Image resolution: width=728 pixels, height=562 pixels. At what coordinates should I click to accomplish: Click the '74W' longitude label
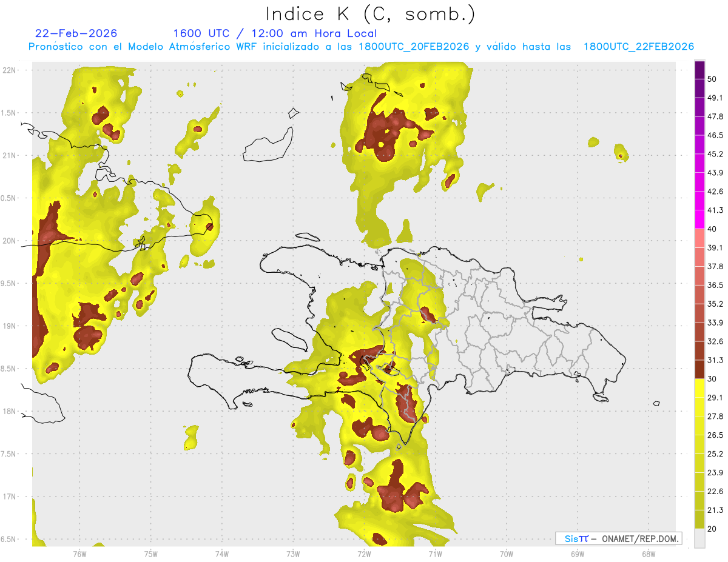pyautogui.click(x=222, y=554)
